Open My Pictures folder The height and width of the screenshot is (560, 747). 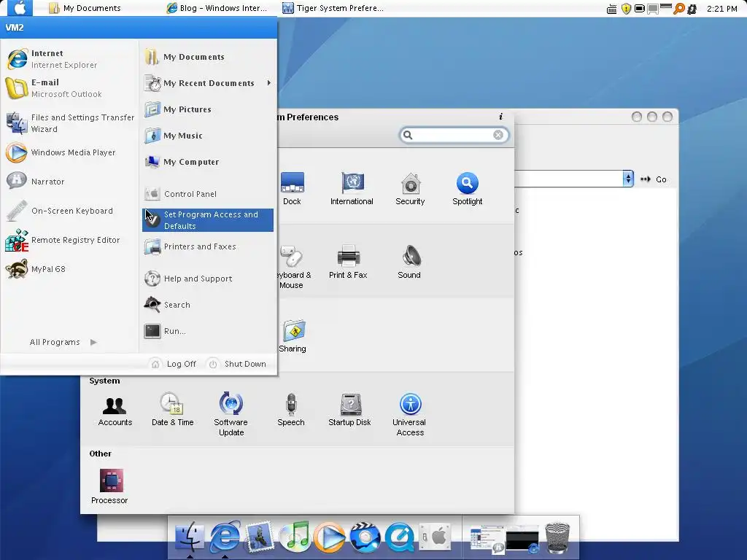coord(208,109)
